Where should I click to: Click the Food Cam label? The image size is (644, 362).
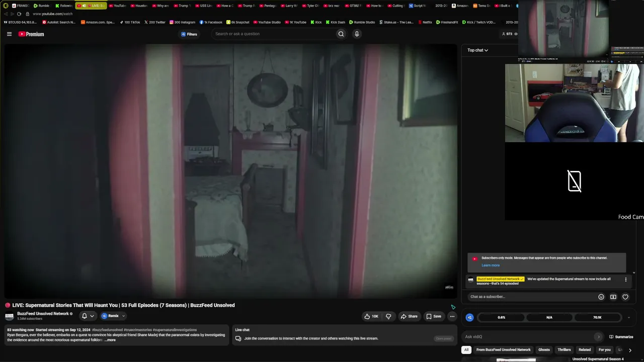click(x=631, y=217)
